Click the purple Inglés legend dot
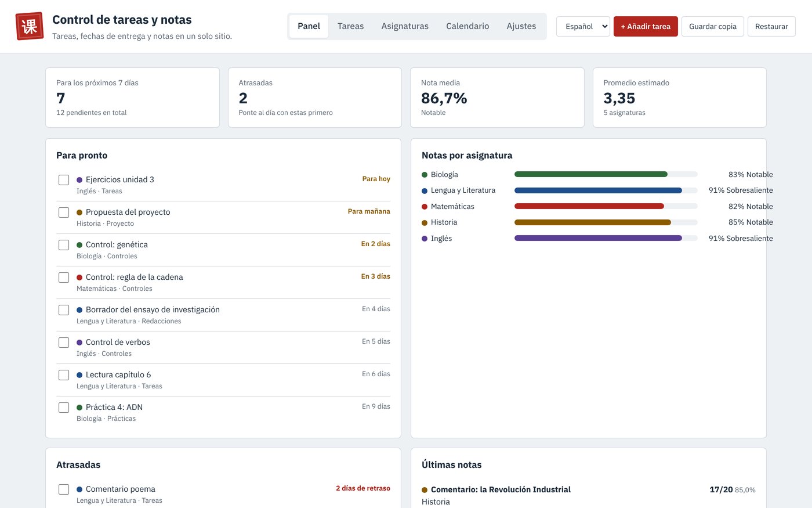The image size is (812, 508). (425, 239)
